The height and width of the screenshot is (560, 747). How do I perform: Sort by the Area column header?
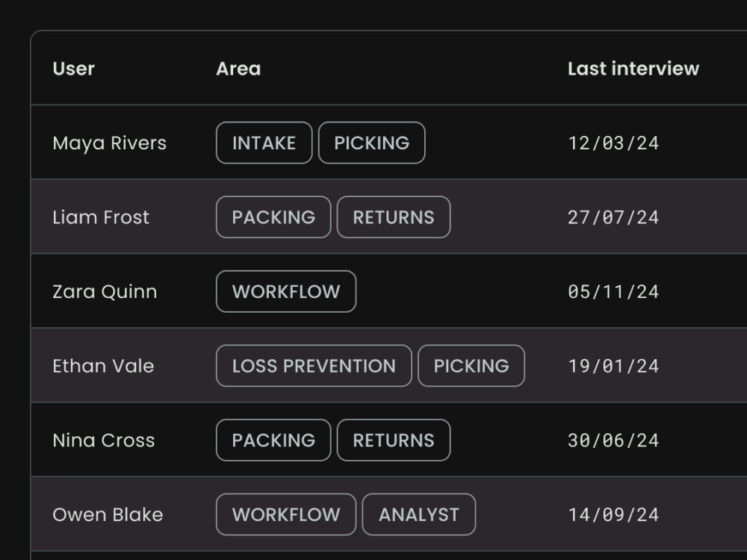[238, 69]
